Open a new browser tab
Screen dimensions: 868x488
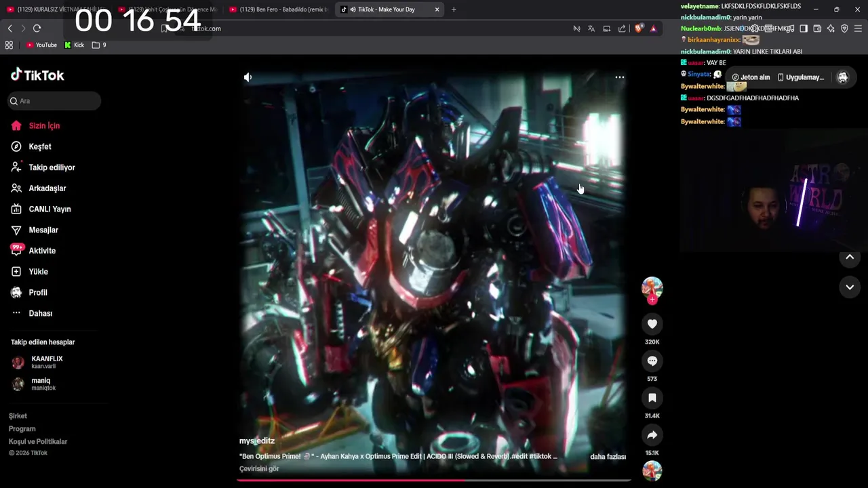tap(454, 9)
